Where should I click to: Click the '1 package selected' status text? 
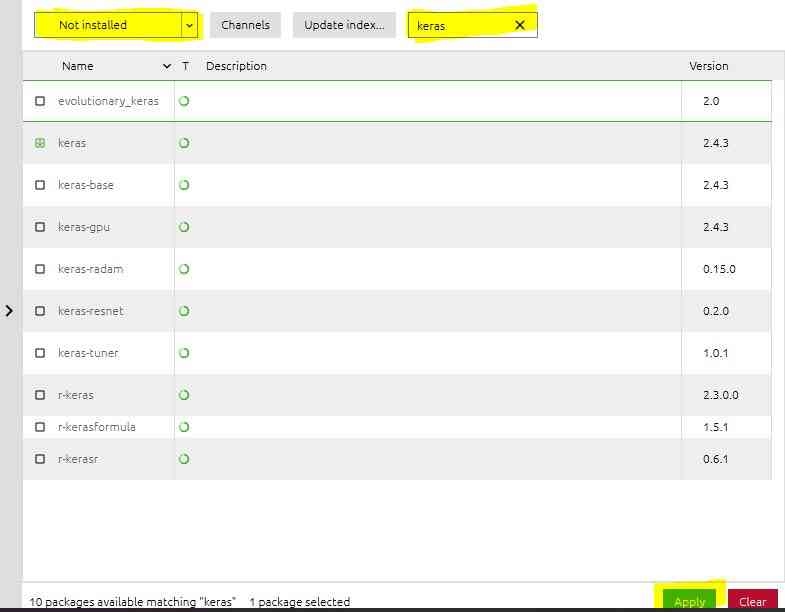299,601
